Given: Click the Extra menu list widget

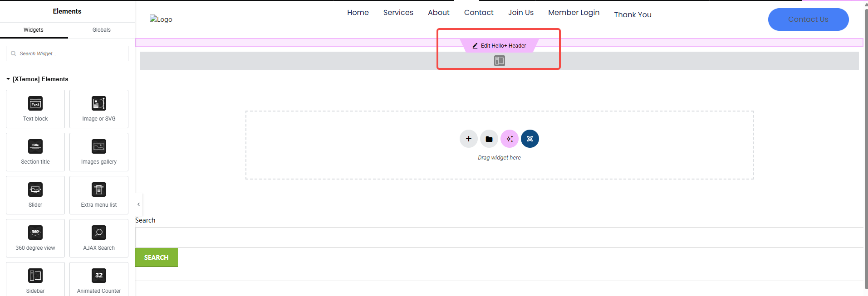Looking at the screenshot, I should click(99, 195).
